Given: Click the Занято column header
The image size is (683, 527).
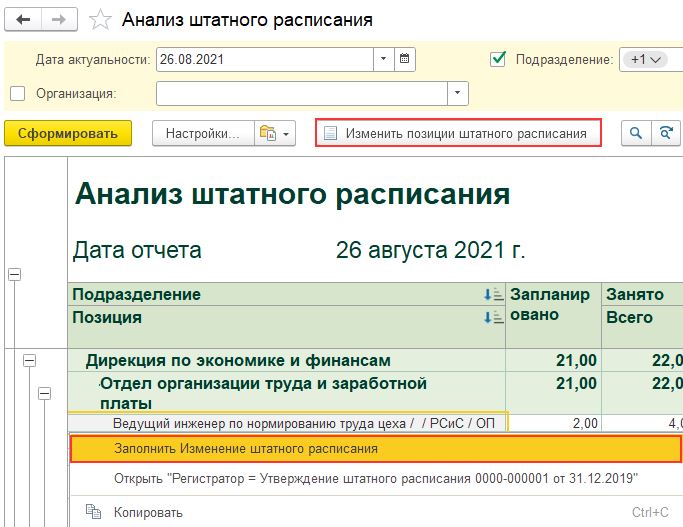Looking at the screenshot, I should coord(642,294).
